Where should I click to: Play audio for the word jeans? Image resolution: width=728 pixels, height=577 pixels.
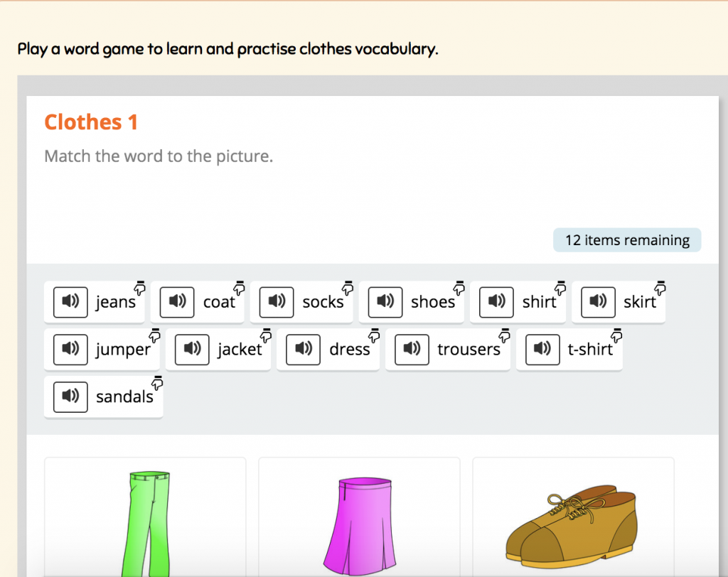point(70,302)
